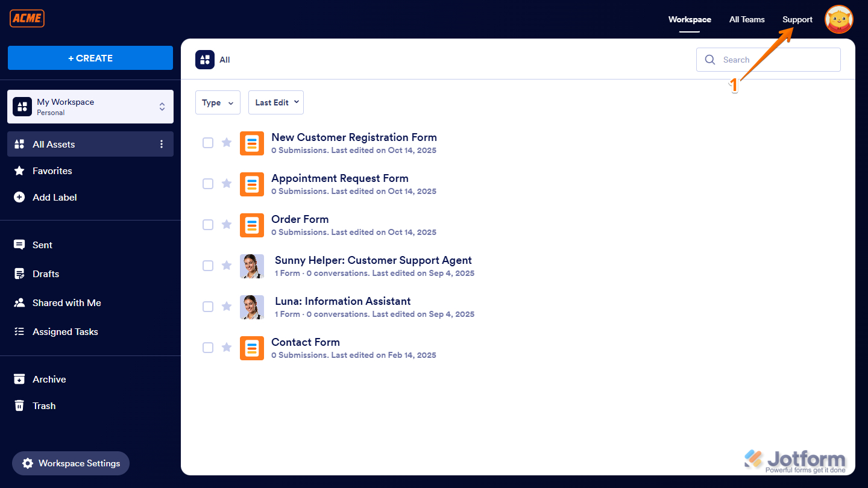Star the Appointment Request Form
This screenshot has height=488, width=868.
(x=227, y=183)
